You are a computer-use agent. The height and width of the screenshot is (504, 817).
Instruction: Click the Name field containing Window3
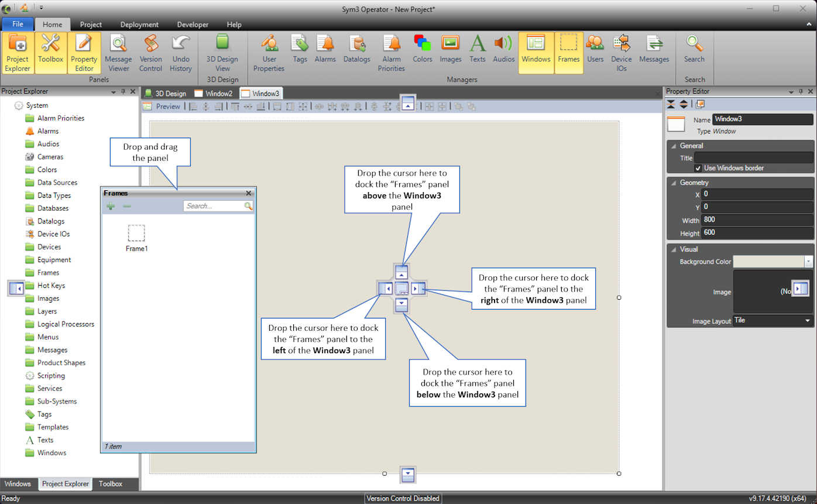[x=763, y=119]
